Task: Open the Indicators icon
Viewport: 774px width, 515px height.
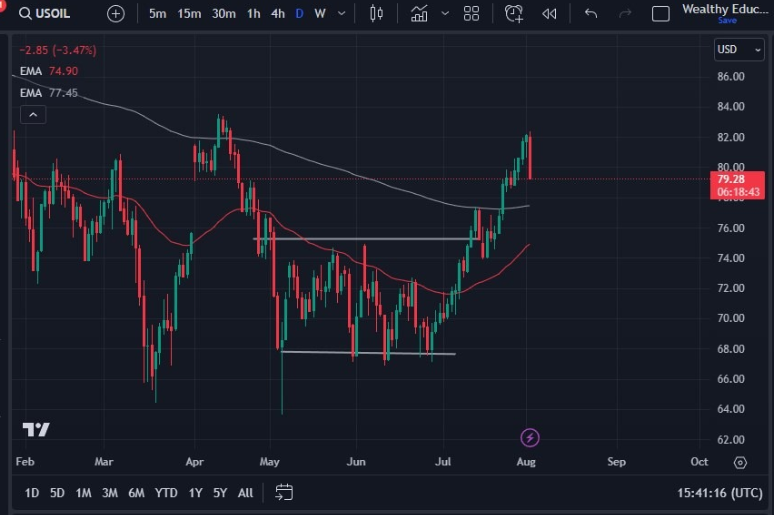Action: [420, 14]
